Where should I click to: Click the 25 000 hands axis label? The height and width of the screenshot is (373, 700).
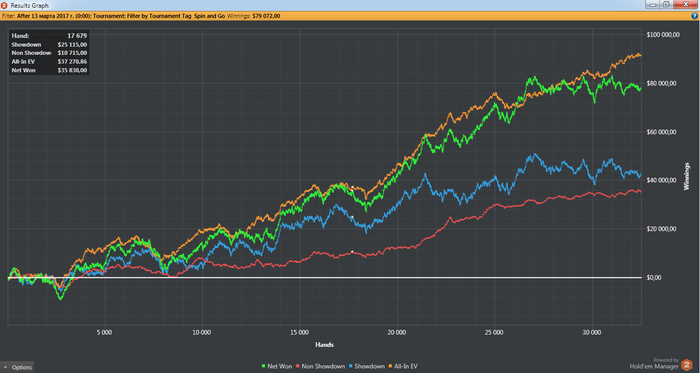pyautogui.click(x=495, y=332)
